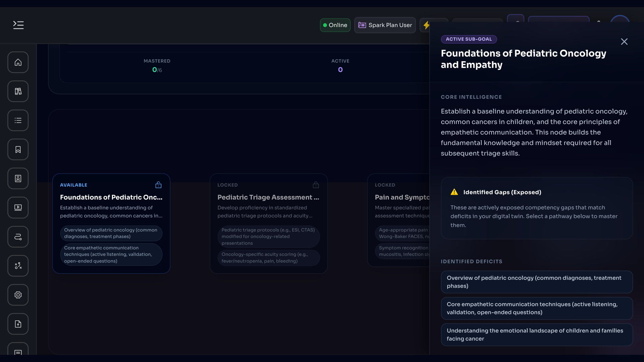The width and height of the screenshot is (644, 362).
Task: Click the lightning bolt icon in header
Action: (x=426, y=25)
